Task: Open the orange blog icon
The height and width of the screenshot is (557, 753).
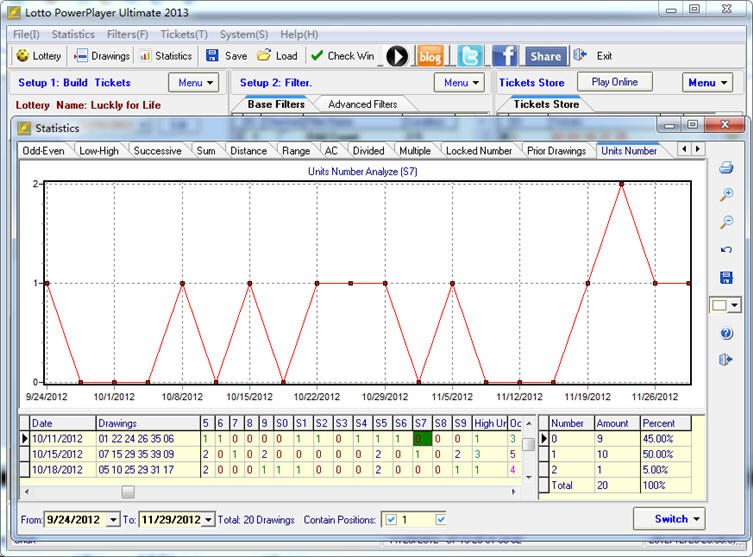Action: click(x=430, y=56)
